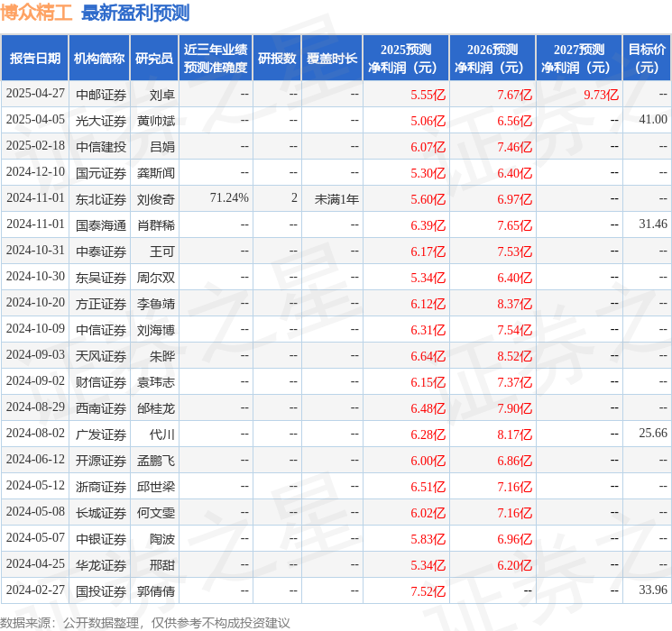Viewport: 672px width, 631px height.
Task: Click 华龙证券 institution cell
Action: pyautogui.click(x=101, y=565)
